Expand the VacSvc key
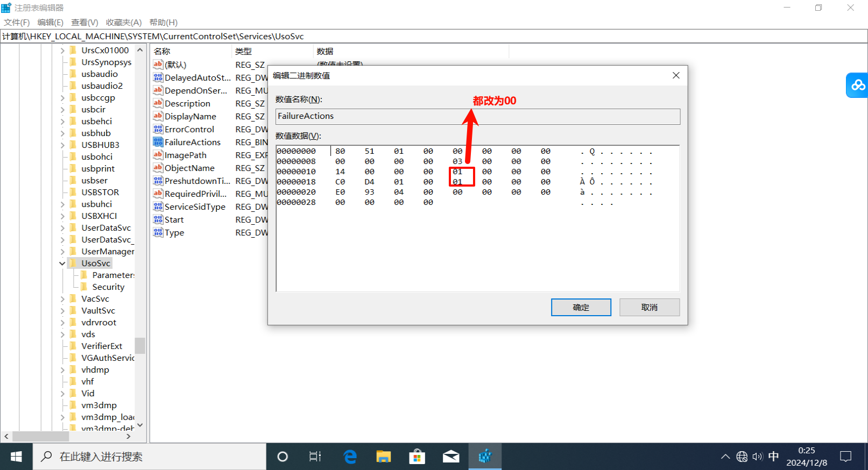The width and height of the screenshot is (868, 470). (x=62, y=299)
